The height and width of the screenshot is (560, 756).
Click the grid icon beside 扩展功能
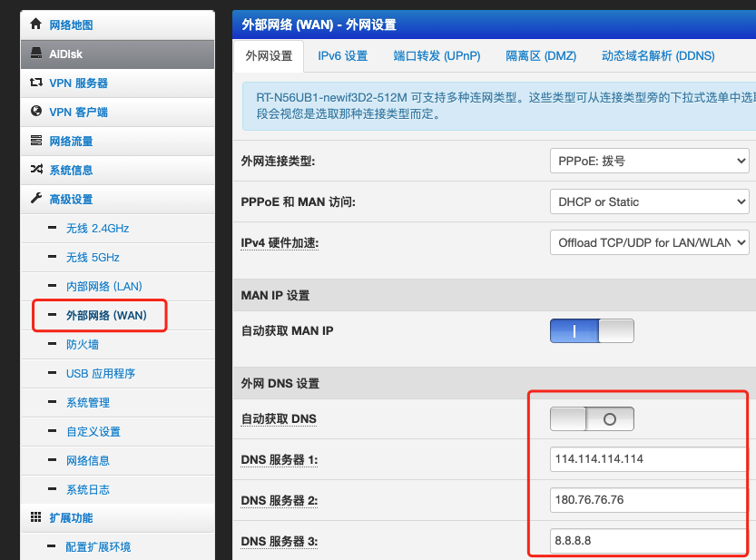tap(36, 517)
